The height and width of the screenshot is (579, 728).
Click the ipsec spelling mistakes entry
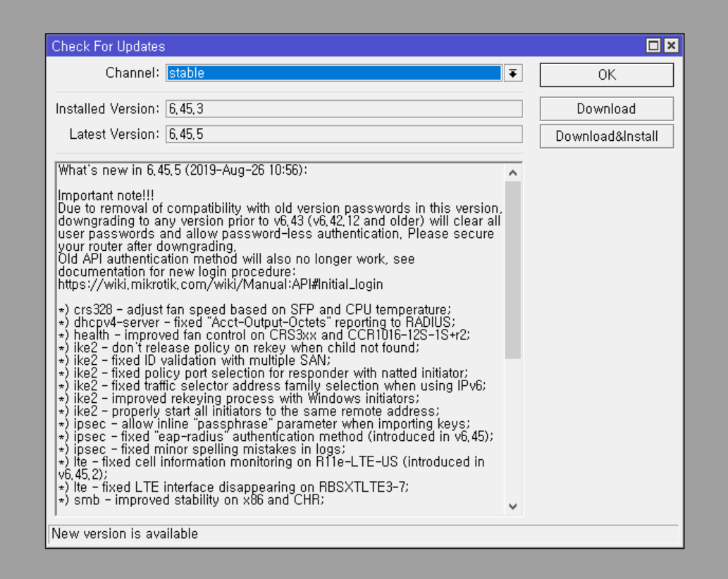pos(202,449)
